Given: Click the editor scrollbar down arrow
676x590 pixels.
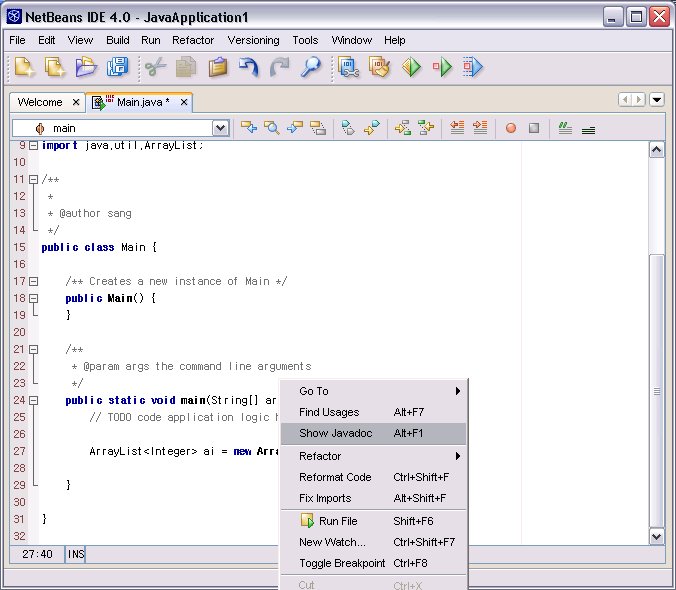Looking at the screenshot, I should [x=657, y=537].
